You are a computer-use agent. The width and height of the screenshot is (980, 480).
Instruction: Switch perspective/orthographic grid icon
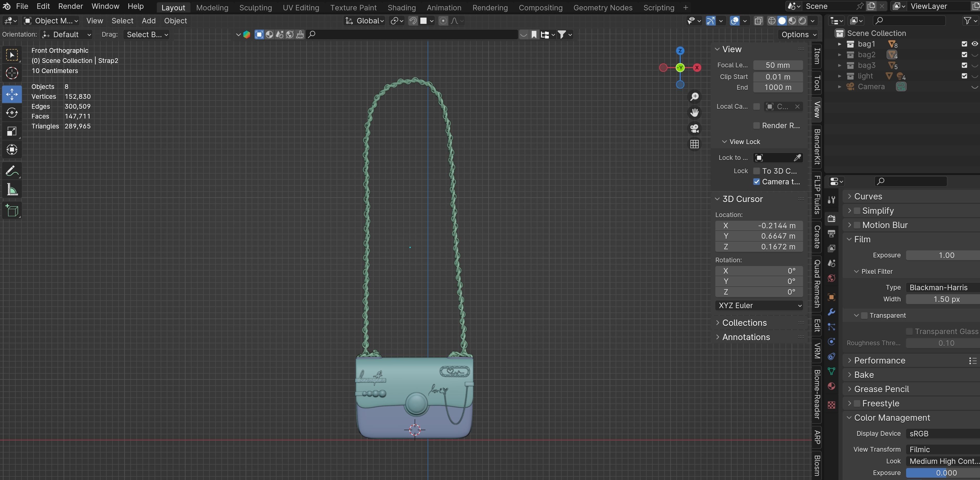coord(694,144)
